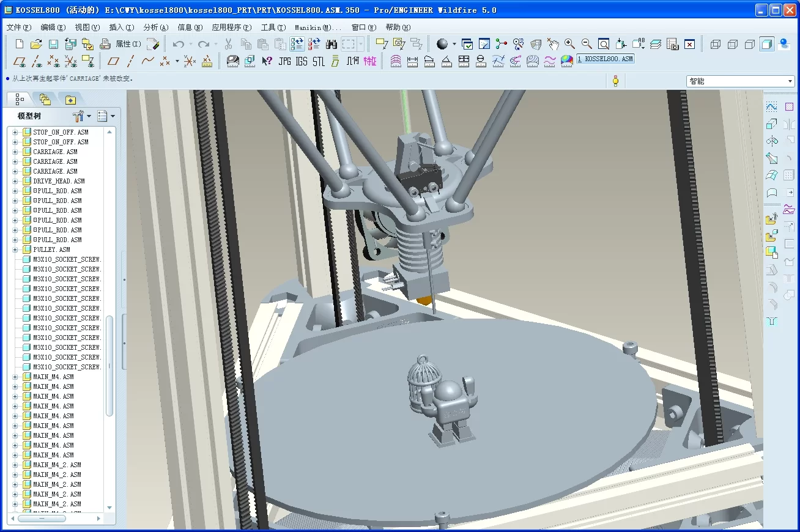Click the Refit zoom icon

[x=604, y=44]
